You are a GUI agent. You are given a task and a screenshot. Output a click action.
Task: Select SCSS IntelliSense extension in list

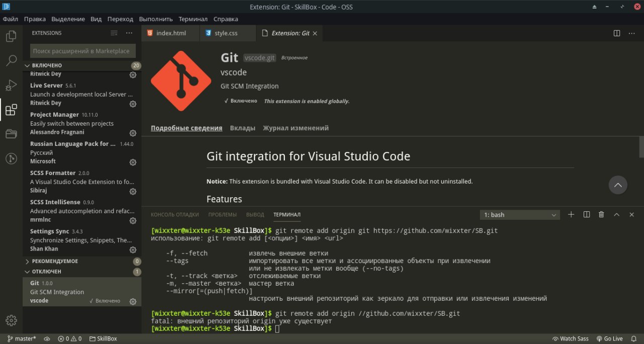[x=82, y=211]
